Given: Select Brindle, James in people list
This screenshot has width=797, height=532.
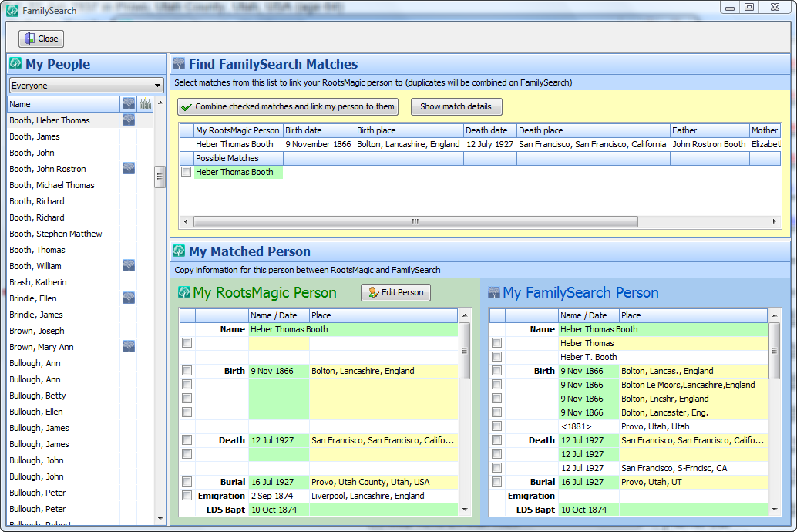Looking at the screenshot, I should click(x=63, y=315).
